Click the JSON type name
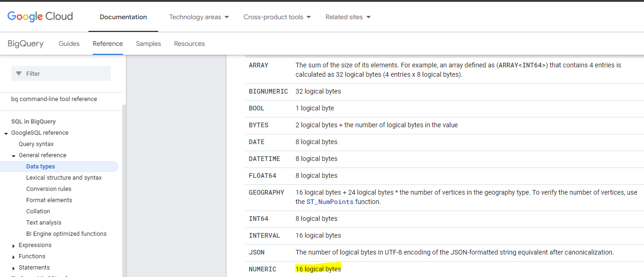Image resolution: width=644 pixels, height=277 pixels. pos(256,252)
